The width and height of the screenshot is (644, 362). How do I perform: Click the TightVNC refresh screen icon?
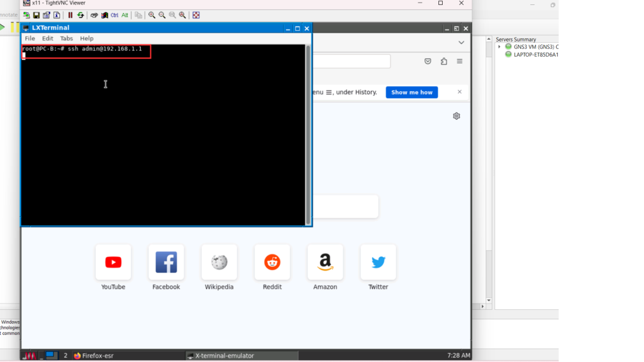tap(80, 15)
